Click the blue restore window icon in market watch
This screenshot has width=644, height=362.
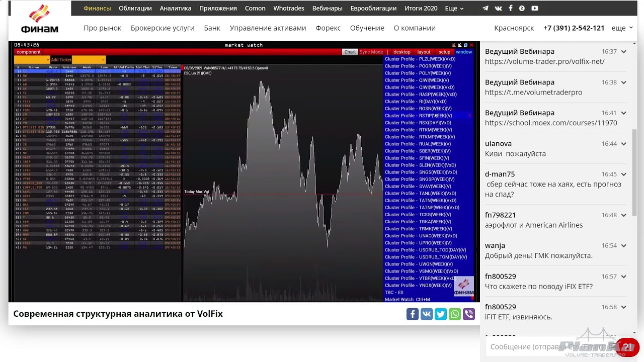tap(465, 45)
